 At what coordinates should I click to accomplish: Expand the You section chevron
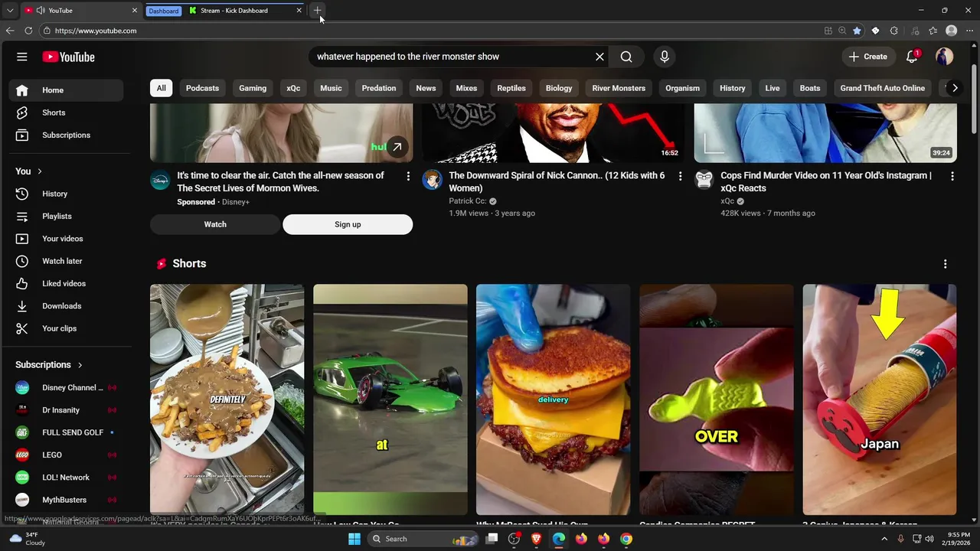coord(40,171)
